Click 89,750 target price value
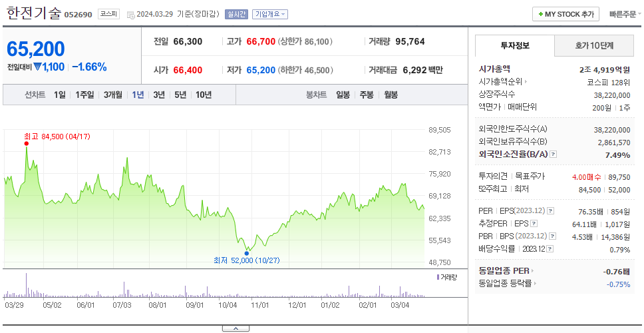The image size is (644, 333). 620,177
